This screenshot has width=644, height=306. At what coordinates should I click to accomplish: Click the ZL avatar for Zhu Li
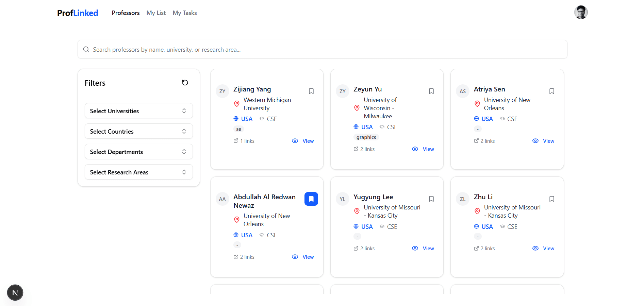coord(463,199)
